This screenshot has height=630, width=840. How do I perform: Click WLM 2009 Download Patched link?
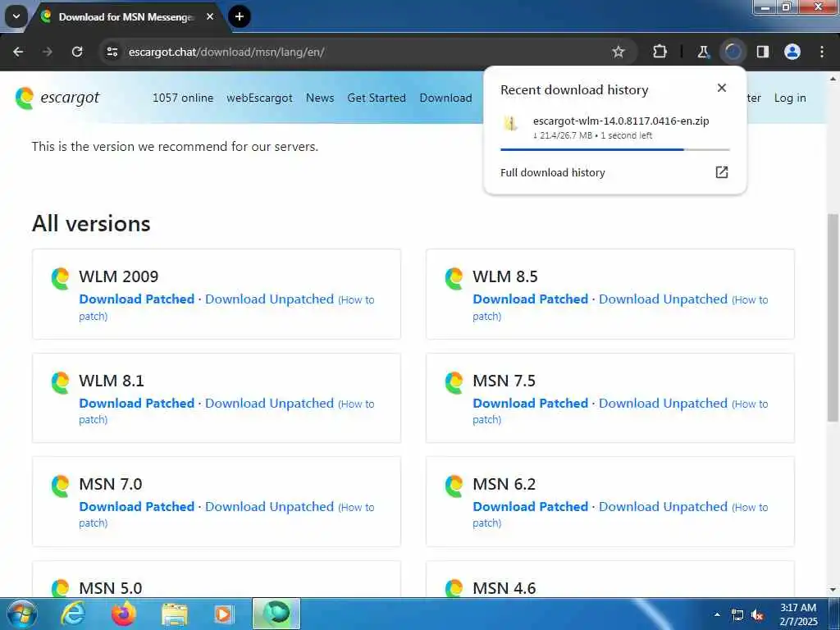[x=137, y=299]
